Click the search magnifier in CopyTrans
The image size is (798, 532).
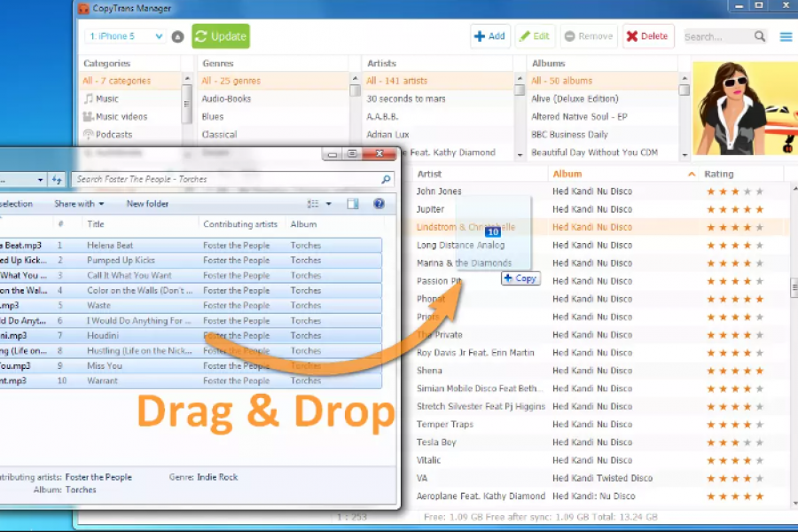point(760,36)
